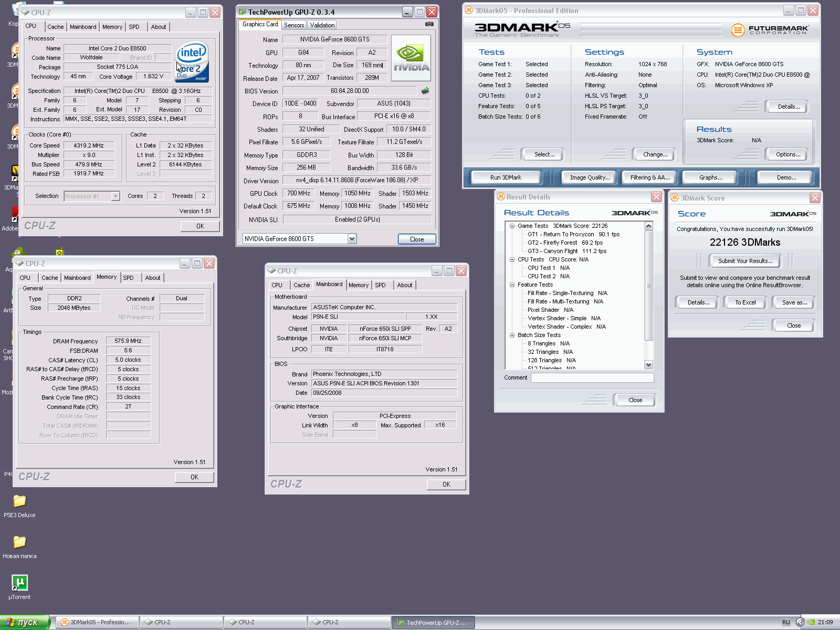Click the BIOS Version field in GPU-Z

coord(350,91)
